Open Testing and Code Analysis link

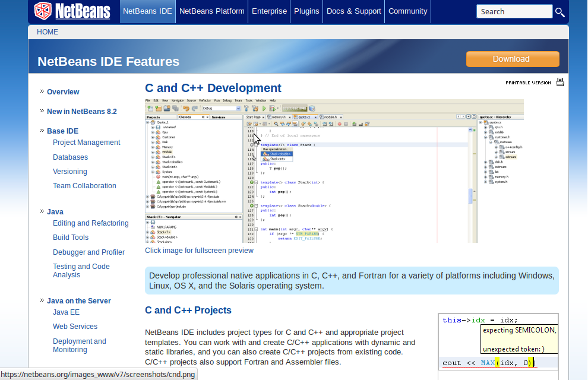tap(81, 271)
